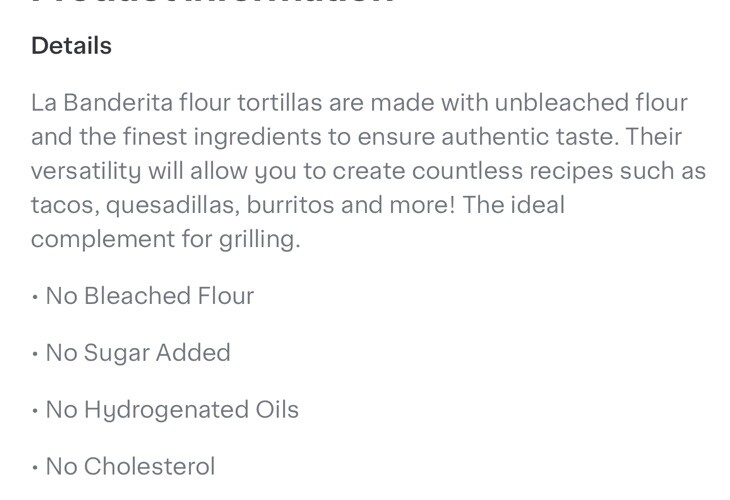
Task: Select the No Hydrogenated Oils bullet
Action: 171,410
